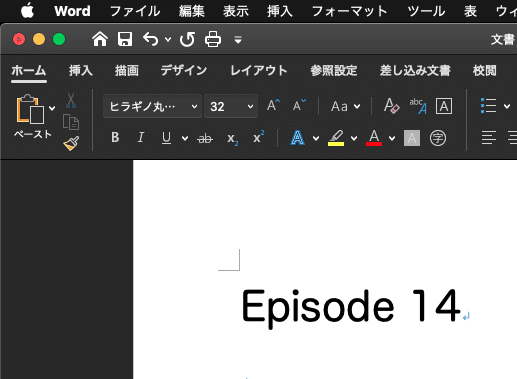Align text to the left
The width and height of the screenshot is (517, 379).
coord(489,137)
